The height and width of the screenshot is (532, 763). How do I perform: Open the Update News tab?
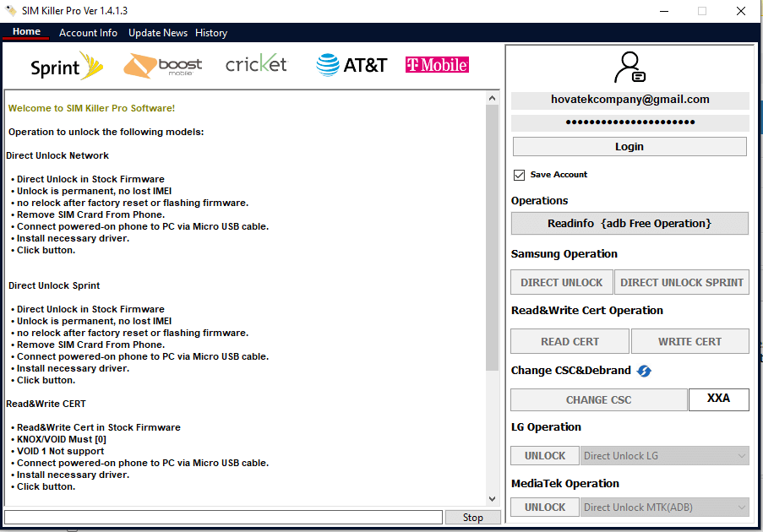point(158,33)
